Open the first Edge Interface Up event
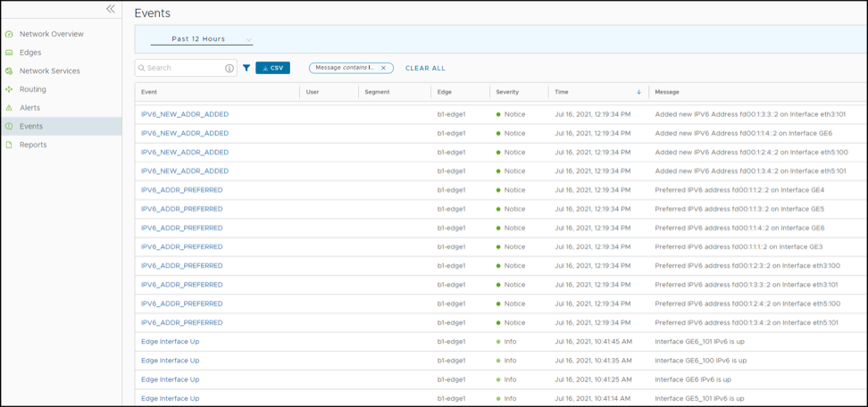868x407 pixels. pyautogui.click(x=170, y=342)
